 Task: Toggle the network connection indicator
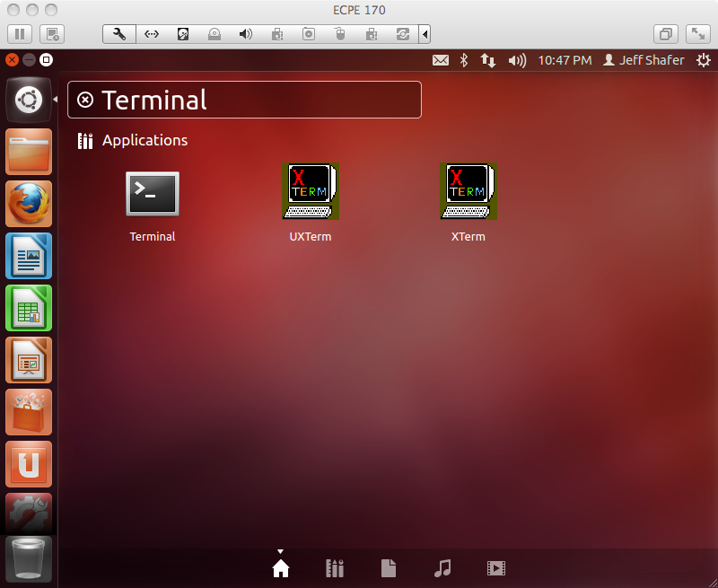tap(486, 60)
